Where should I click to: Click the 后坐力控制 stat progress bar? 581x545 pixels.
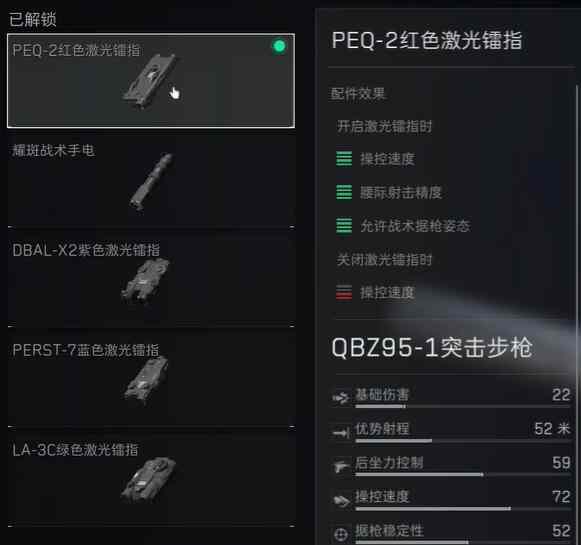[463, 475]
